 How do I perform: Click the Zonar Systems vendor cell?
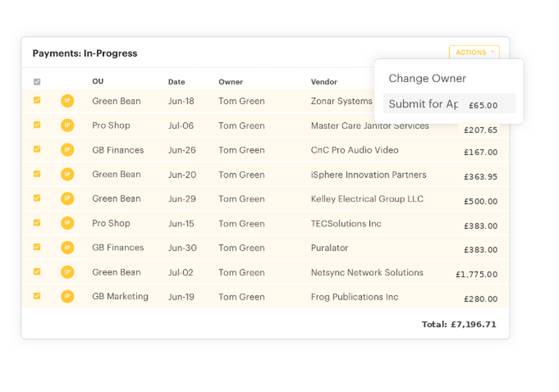341,101
